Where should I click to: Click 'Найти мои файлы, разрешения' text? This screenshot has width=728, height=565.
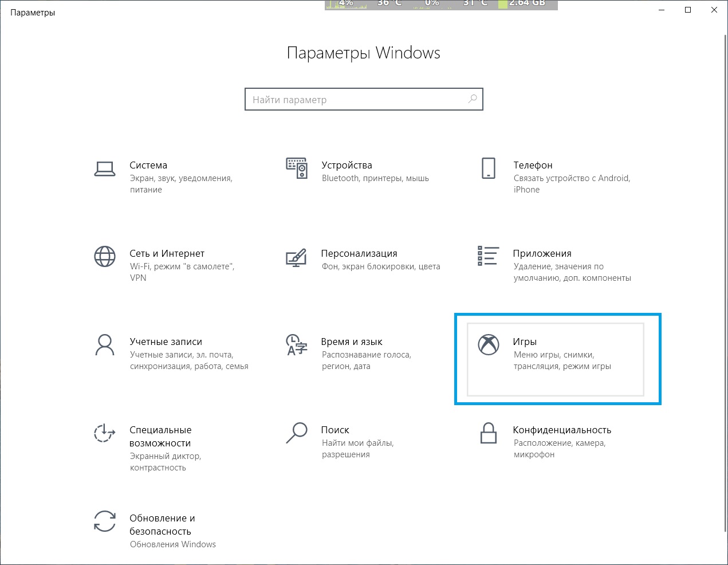357,449
